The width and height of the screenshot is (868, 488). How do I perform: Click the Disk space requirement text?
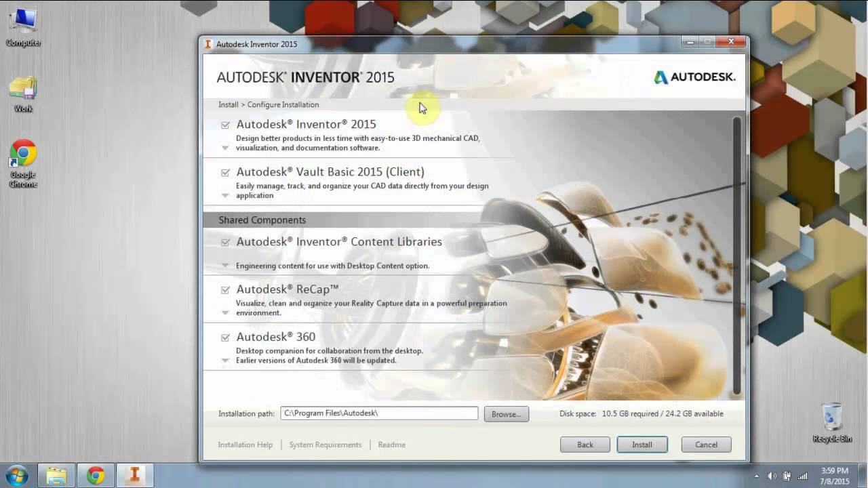(x=642, y=413)
